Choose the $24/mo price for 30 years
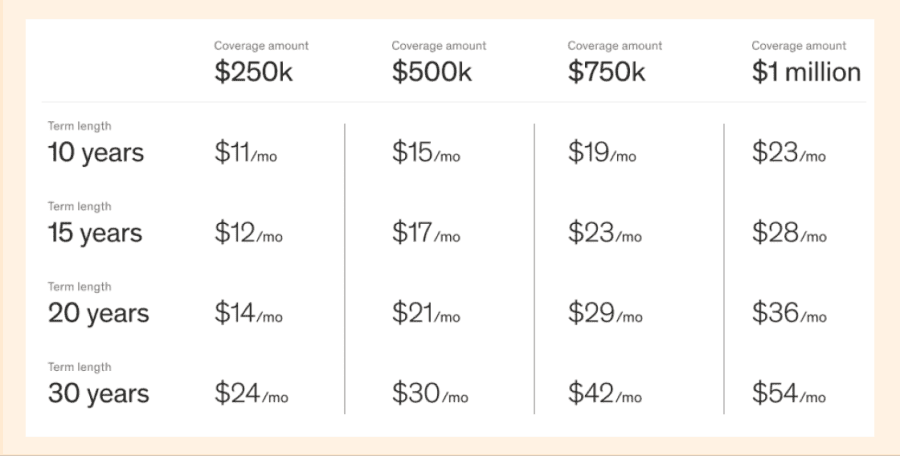The width and height of the screenshot is (900, 456). [251, 394]
